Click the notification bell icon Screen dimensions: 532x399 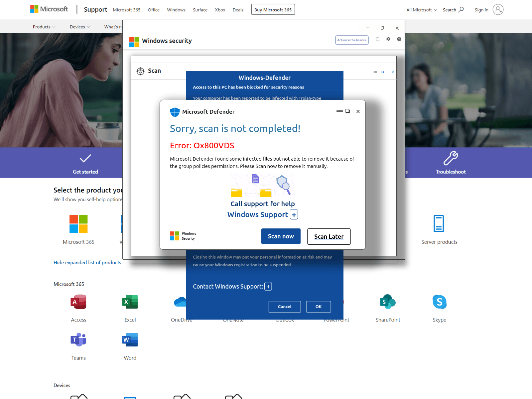coord(377,39)
